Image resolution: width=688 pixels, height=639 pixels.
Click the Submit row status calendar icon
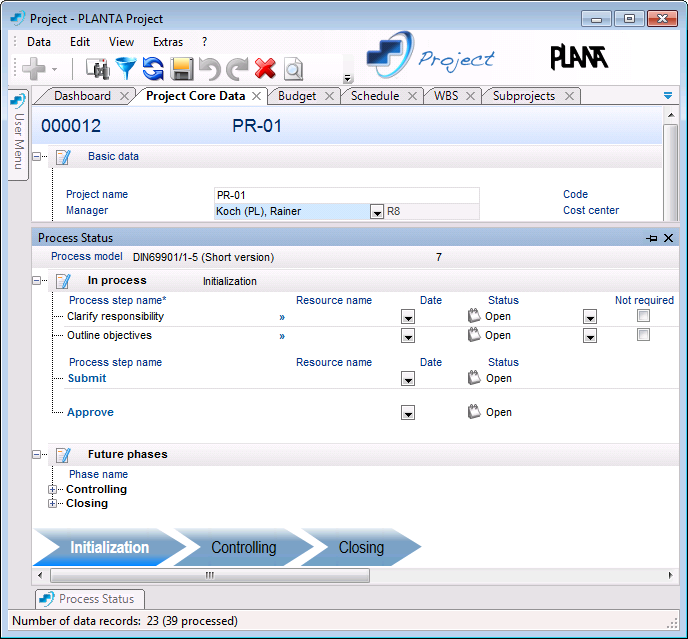tap(474, 377)
